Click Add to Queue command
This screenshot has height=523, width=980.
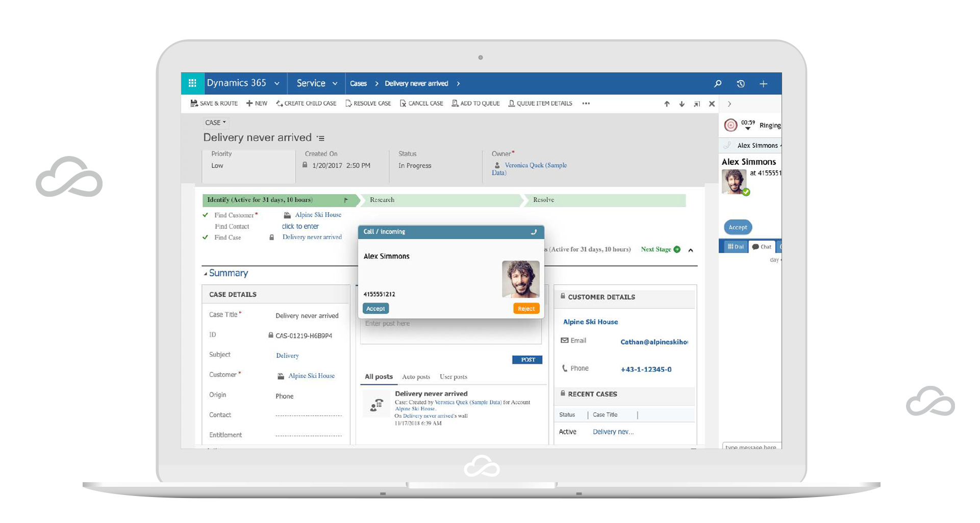click(x=475, y=103)
